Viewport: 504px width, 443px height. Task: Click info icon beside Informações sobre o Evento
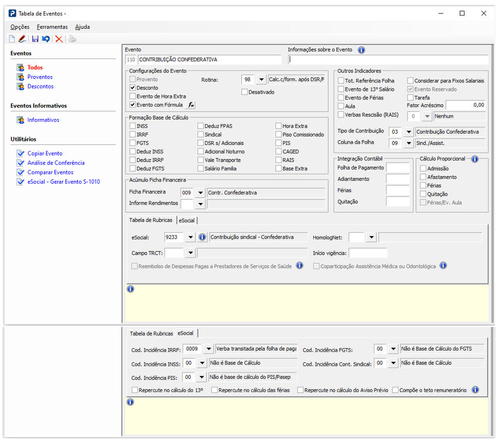pyautogui.click(x=362, y=50)
